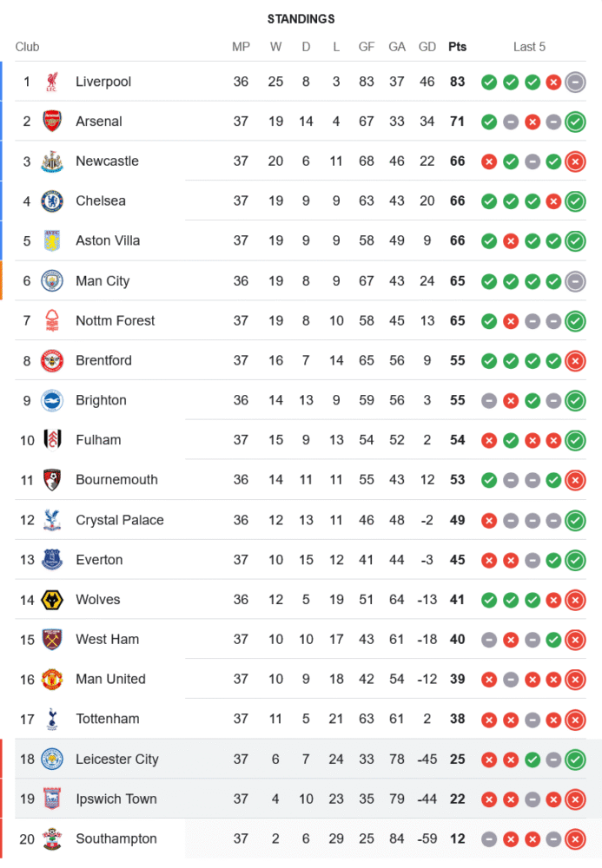Click the Liverpool club crest

[52, 82]
